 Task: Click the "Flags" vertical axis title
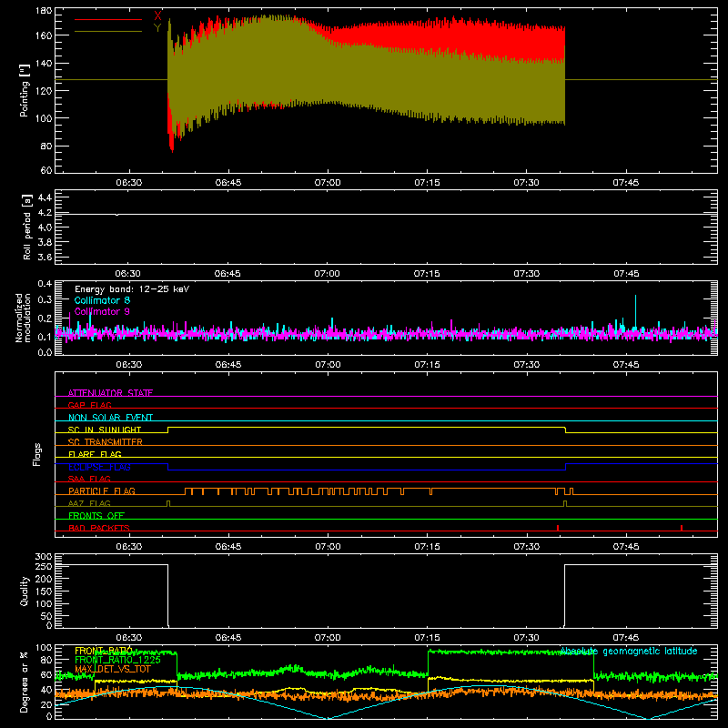click(x=36, y=454)
